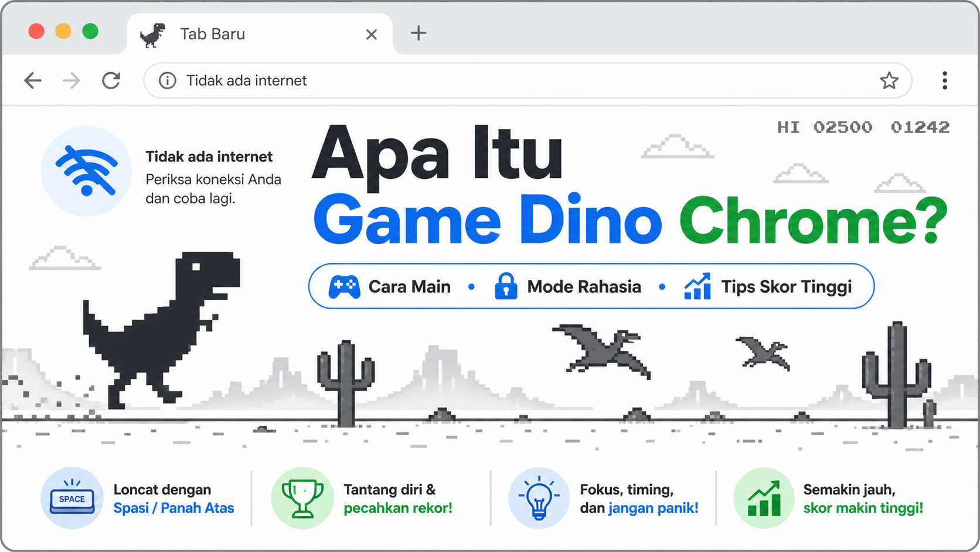Click the macOS yellow minimize button
The height and width of the screenshot is (552, 980).
click(x=63, y=31)
